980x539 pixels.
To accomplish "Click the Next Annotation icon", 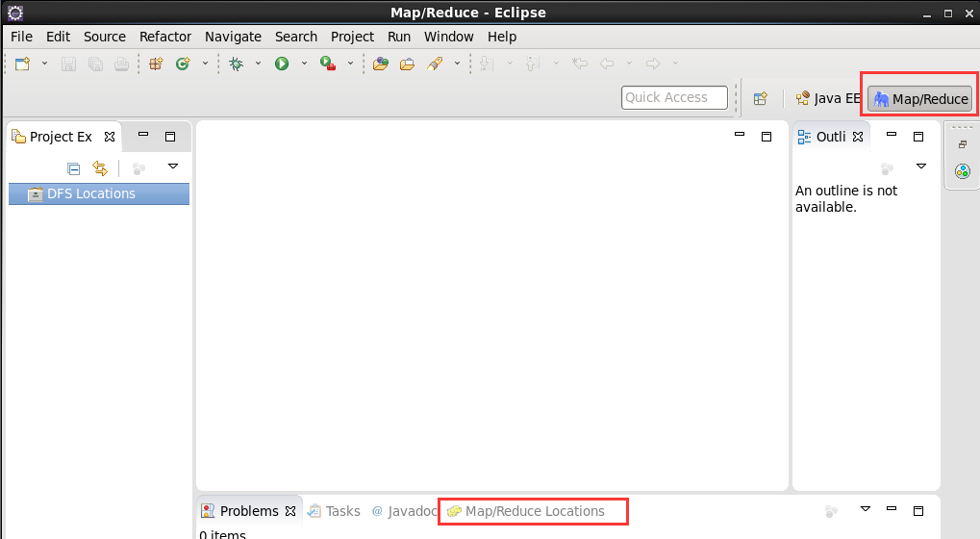I will 487,64.
